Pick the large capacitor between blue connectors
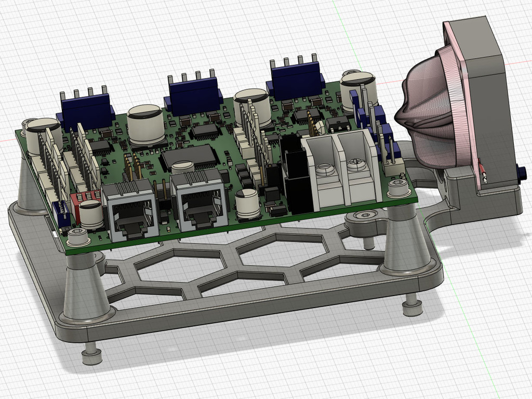Image resolution: width=532 pixels, height=399 pixels. pyautogui.click(x=145, y=126)
